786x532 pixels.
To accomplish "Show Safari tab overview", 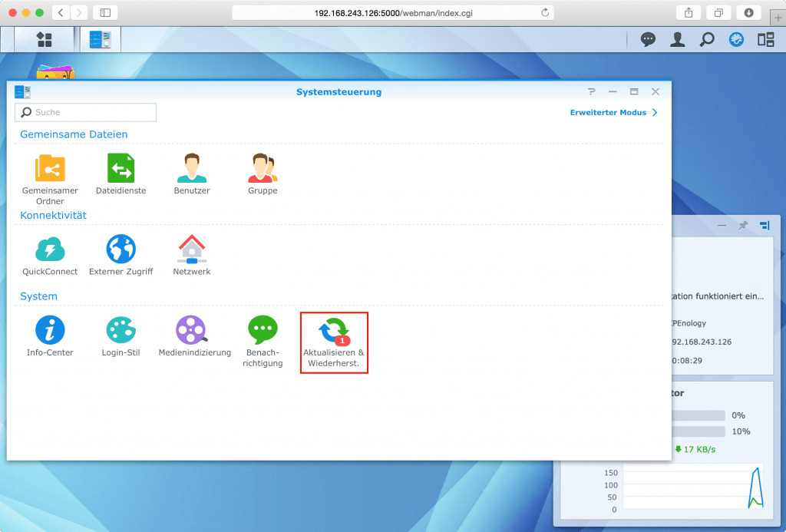I will tap(718, 12).
